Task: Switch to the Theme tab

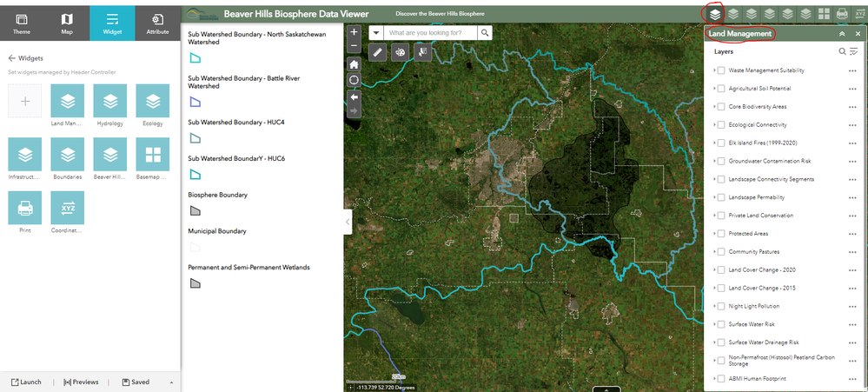Action: point(22,23)
